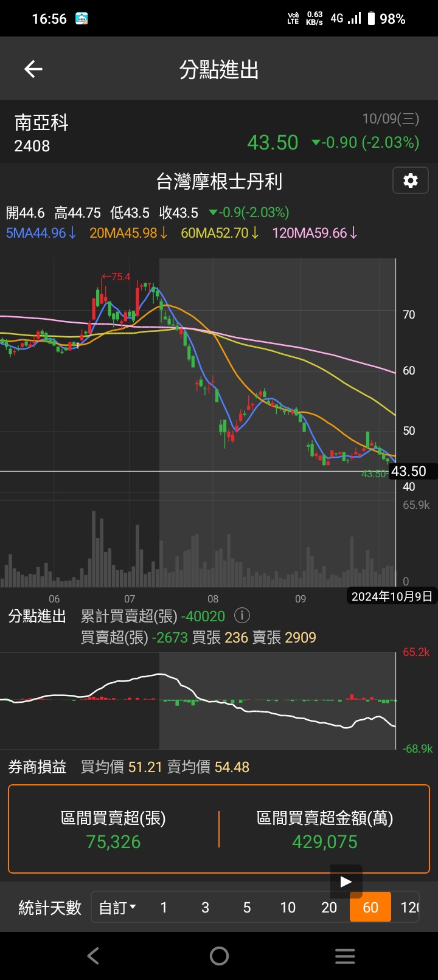Tap the 賣張 2909 value
Screen dimensions: 438x980
tap(284, 638)
